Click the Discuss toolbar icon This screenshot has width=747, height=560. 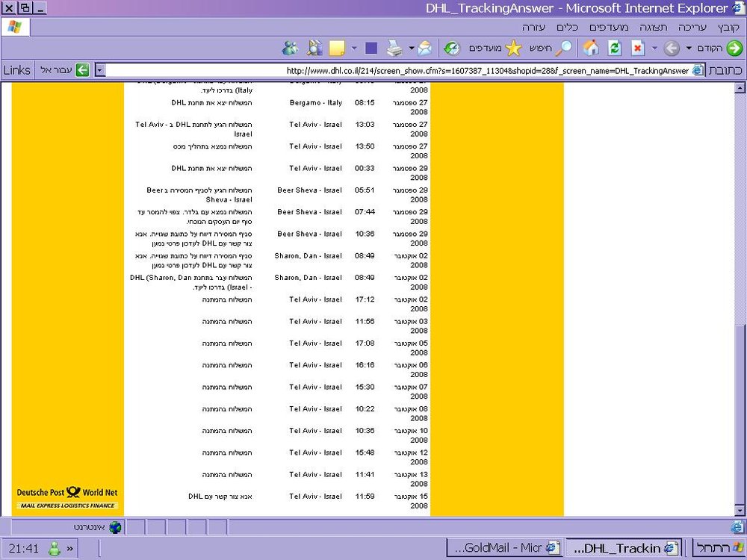click(x=314, y=48)
